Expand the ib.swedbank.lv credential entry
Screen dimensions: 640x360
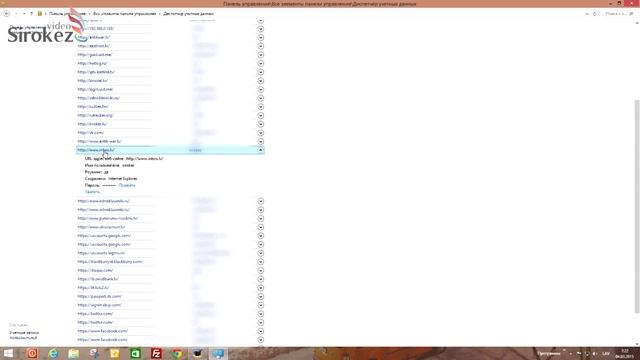point(260,279)
